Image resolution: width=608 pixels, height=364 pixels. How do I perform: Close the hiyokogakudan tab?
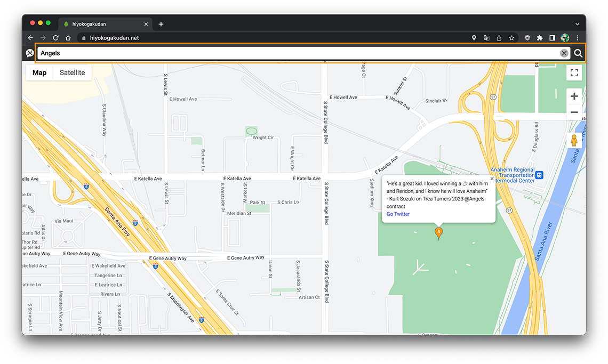[146, 24]
